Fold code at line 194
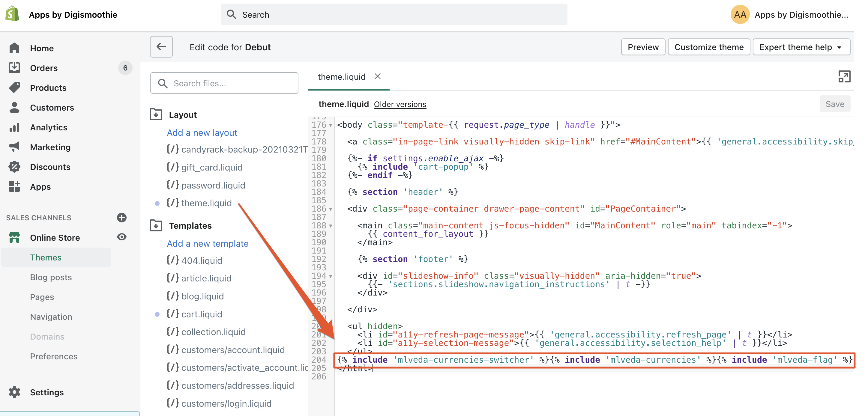 331,276
